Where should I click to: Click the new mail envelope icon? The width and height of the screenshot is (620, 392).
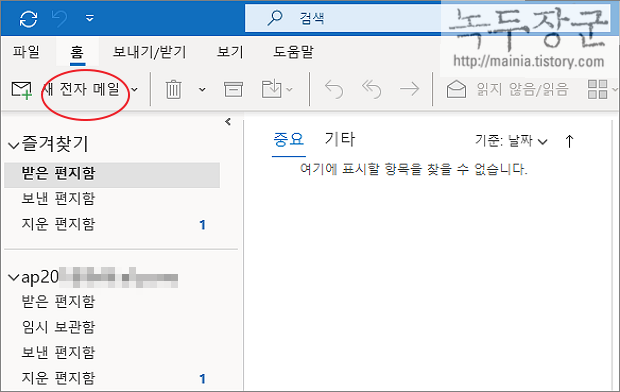coord(22,90)
